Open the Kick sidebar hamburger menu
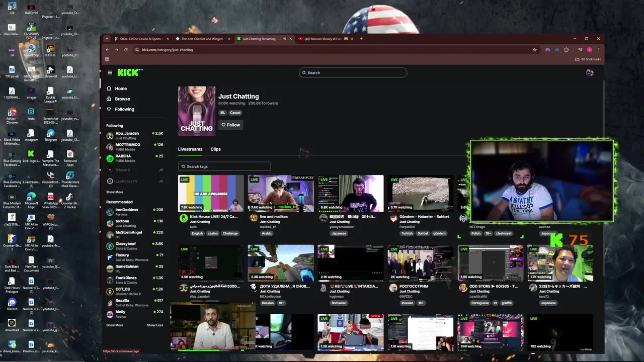 point(110,72)
